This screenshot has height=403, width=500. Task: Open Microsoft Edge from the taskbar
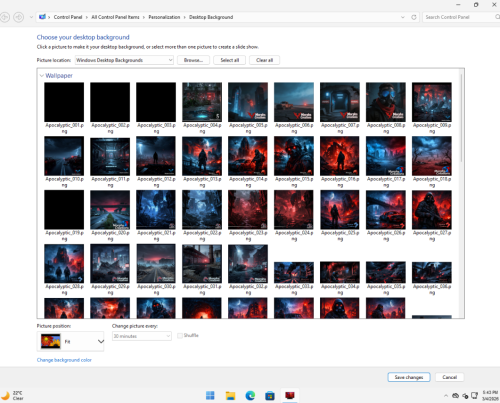tap(250, 395)
